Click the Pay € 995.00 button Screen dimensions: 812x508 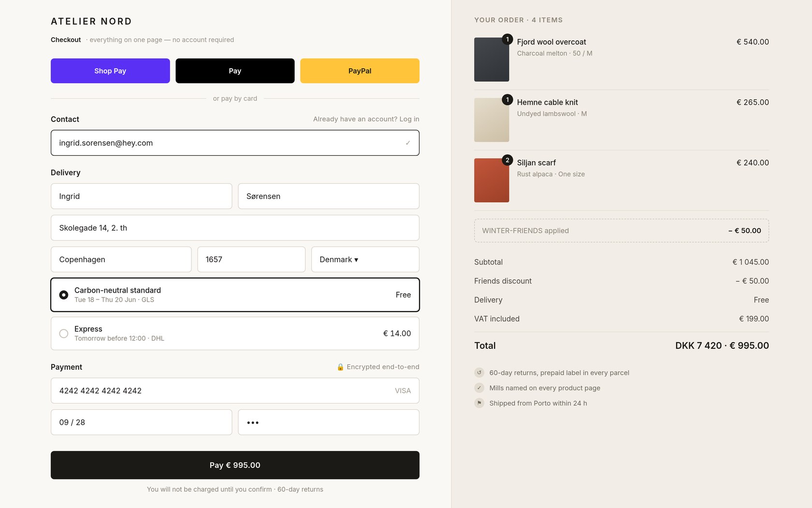[x=235, y=465]
